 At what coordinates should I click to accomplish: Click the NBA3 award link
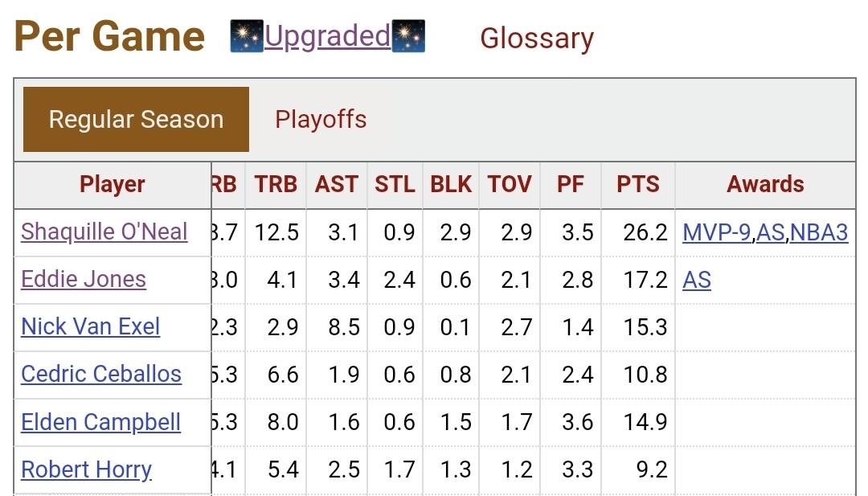pyautogui.click(x=819, y=232)
